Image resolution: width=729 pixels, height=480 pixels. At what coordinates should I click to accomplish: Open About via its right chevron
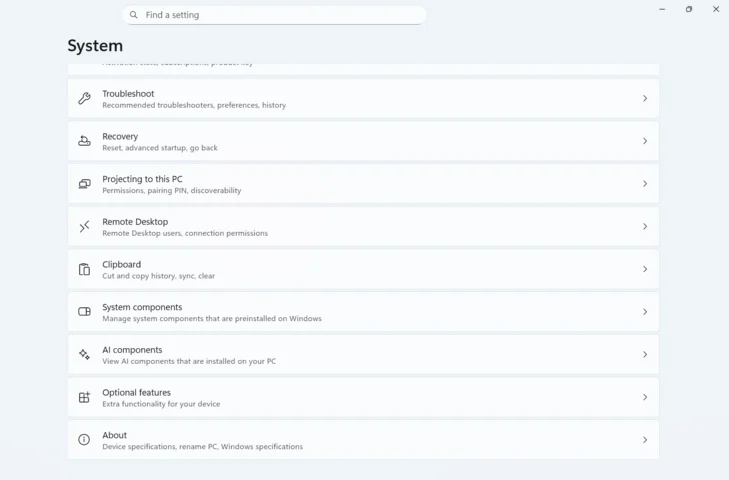coord(645,440)
